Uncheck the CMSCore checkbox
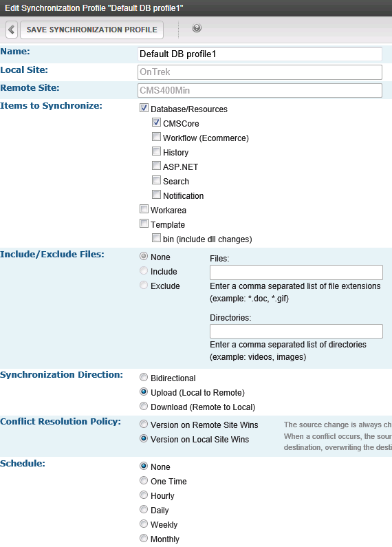This screenshot has width=392, height=547. pos(156,122)
